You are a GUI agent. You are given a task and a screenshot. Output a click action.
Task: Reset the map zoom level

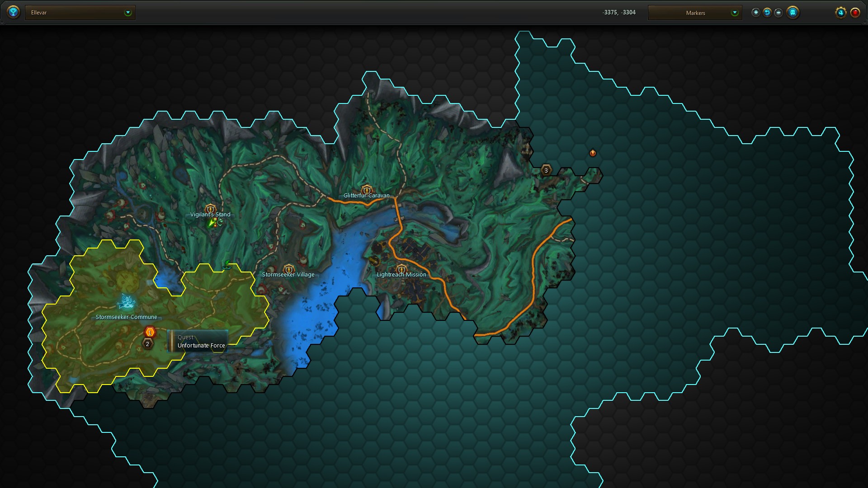767,13
